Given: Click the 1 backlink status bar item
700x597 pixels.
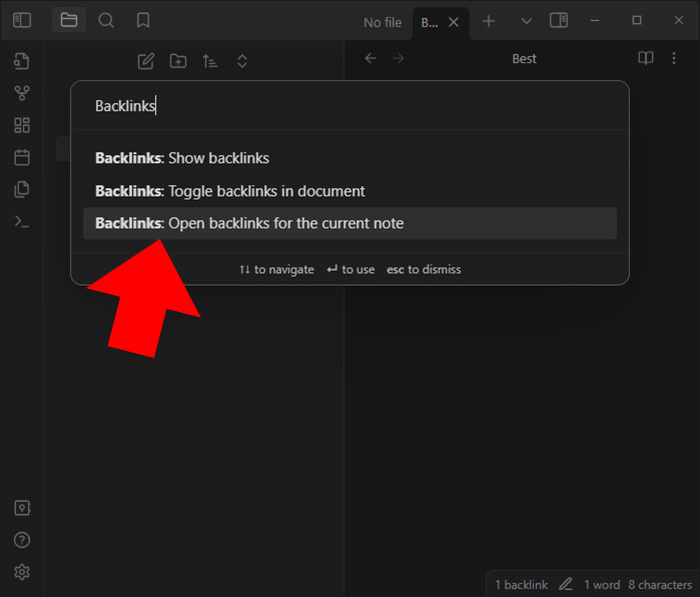Looking at the screenshot, I should tap(521, 584).
